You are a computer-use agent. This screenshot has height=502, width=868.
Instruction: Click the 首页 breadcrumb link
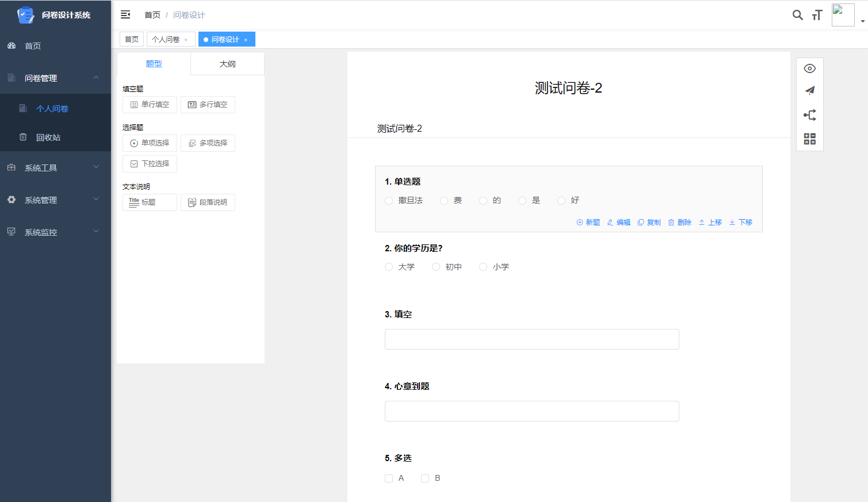pos(152,15)
